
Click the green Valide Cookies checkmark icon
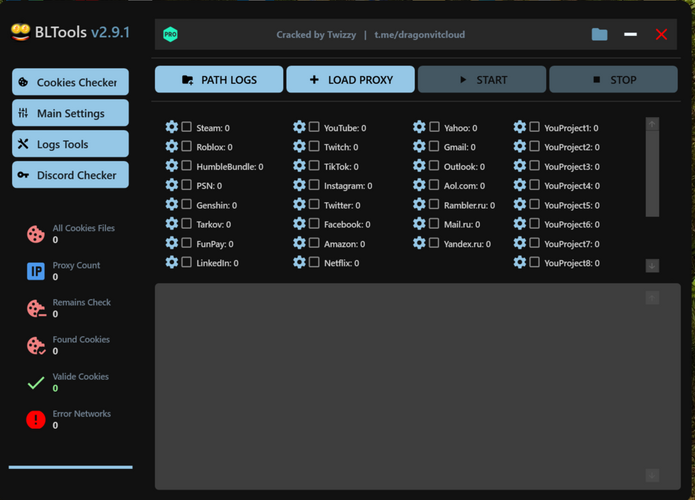click(x=36, y=383)
